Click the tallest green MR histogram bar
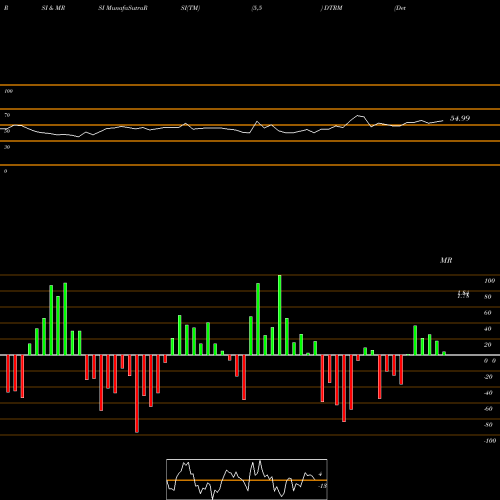500x500 pixels. pyautogui.click(x=279, y=315)
